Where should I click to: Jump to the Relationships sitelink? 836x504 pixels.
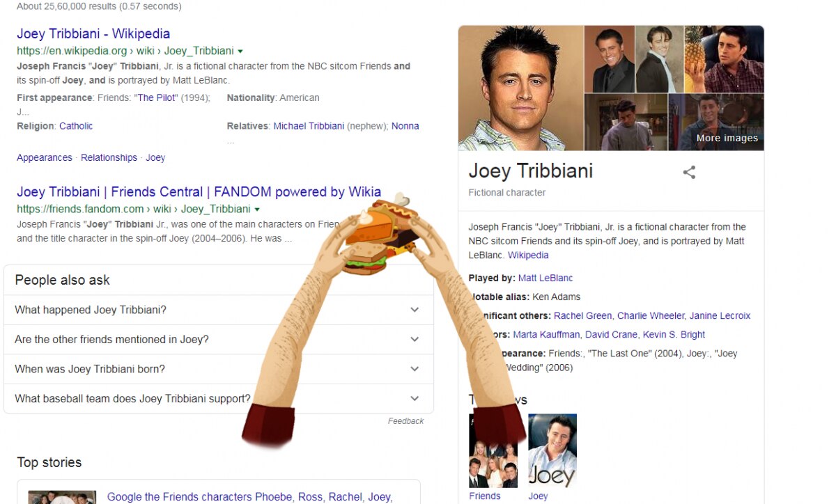[109, 158]
